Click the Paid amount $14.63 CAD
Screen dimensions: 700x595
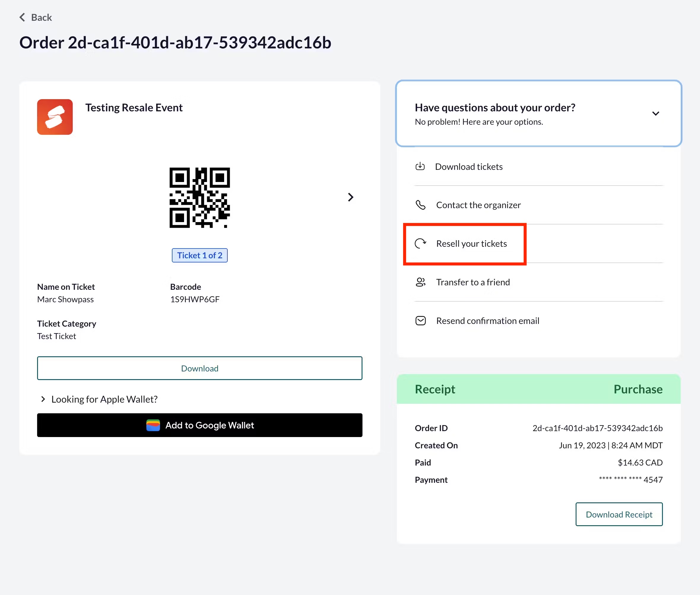640,463
